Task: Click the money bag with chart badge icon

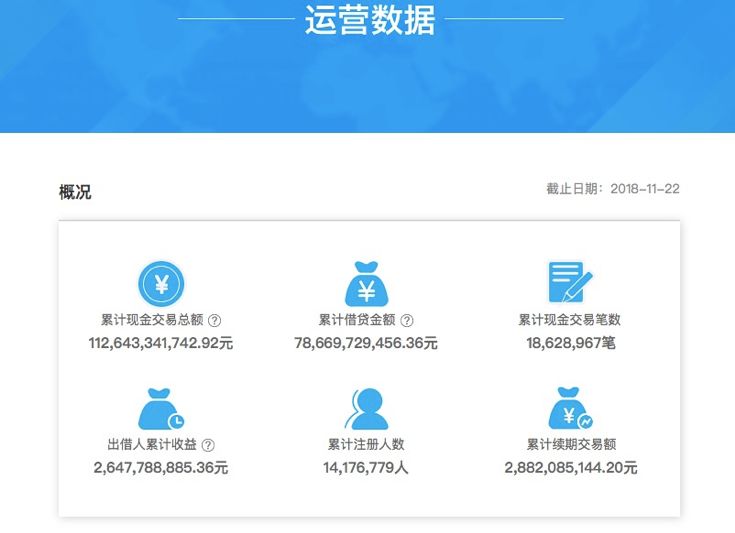Action: tap(570, 408)
